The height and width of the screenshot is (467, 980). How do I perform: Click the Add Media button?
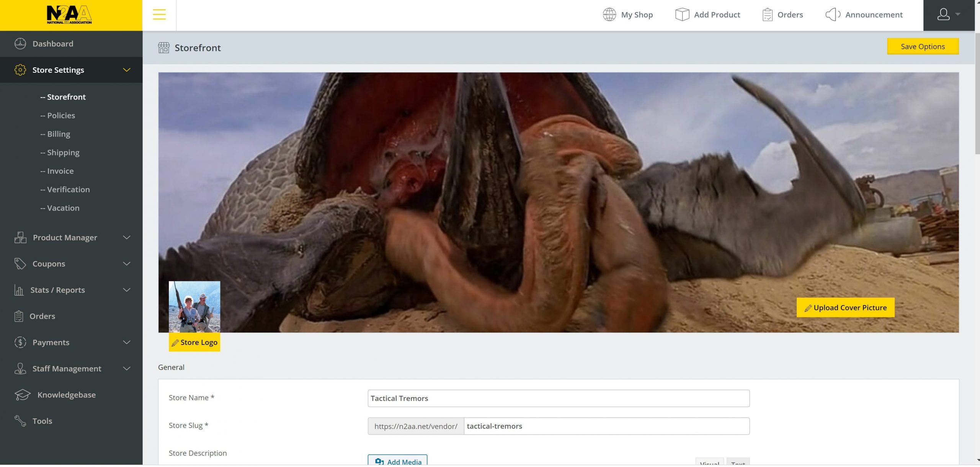click(x=397, y=460)
